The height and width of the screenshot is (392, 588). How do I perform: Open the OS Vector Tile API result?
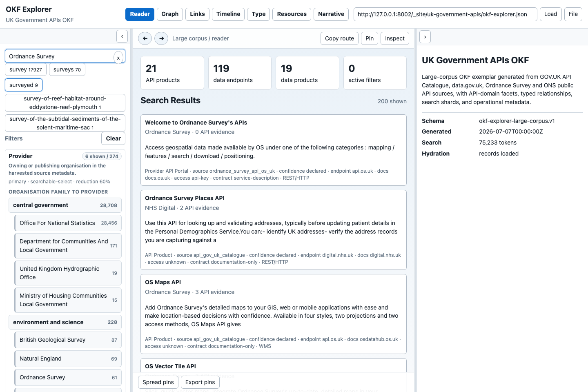274,366
